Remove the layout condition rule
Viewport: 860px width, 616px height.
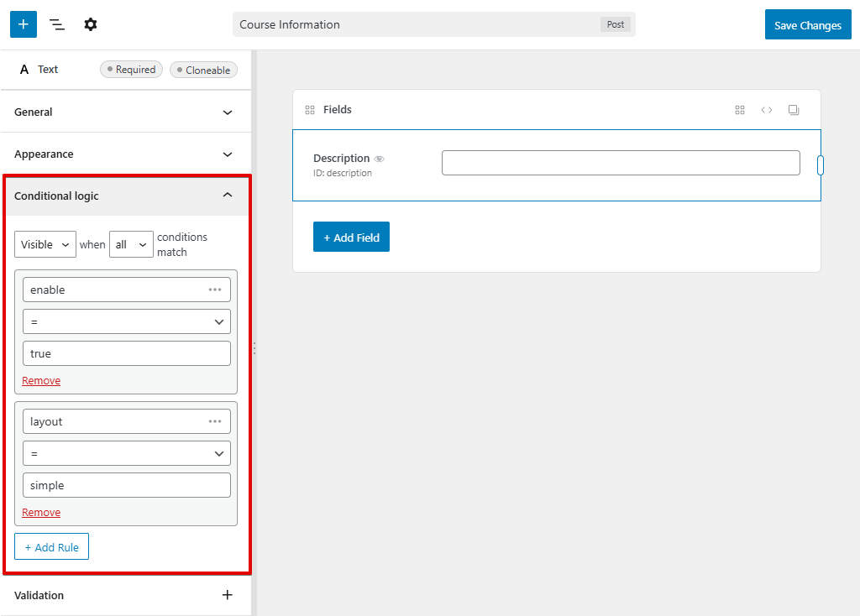pos(41,513)
